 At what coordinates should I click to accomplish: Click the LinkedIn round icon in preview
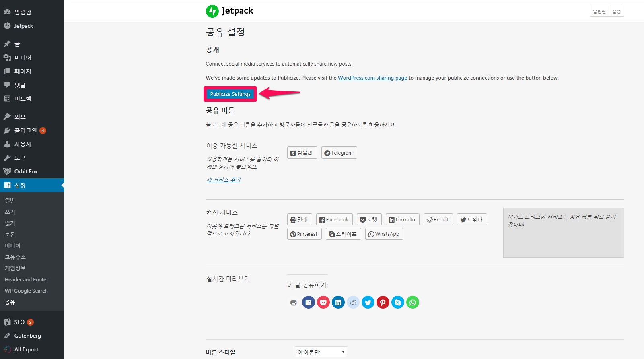338,303
